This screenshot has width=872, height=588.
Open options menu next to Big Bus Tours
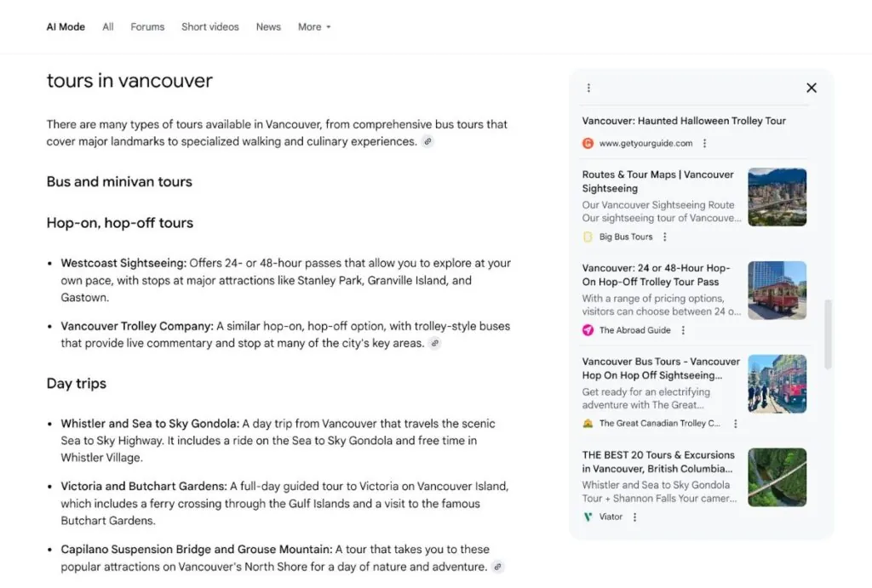point(664,237)
